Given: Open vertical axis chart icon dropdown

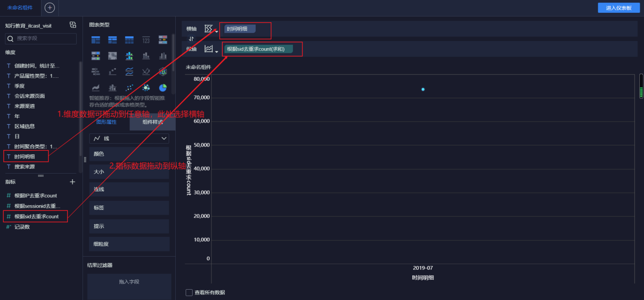Looking at the screenshot, I should coord(211,49).
